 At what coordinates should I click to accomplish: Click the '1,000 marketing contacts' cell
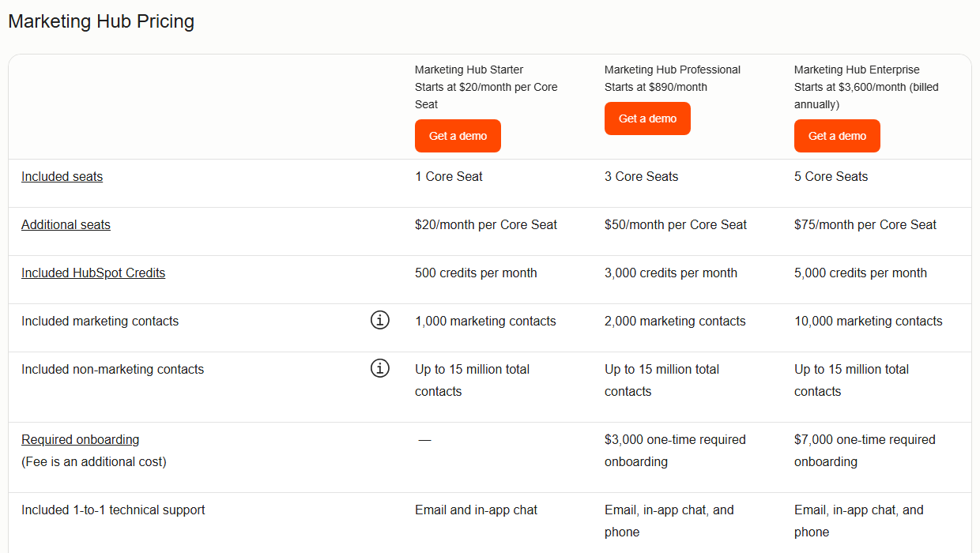click(x=485, y=322)
